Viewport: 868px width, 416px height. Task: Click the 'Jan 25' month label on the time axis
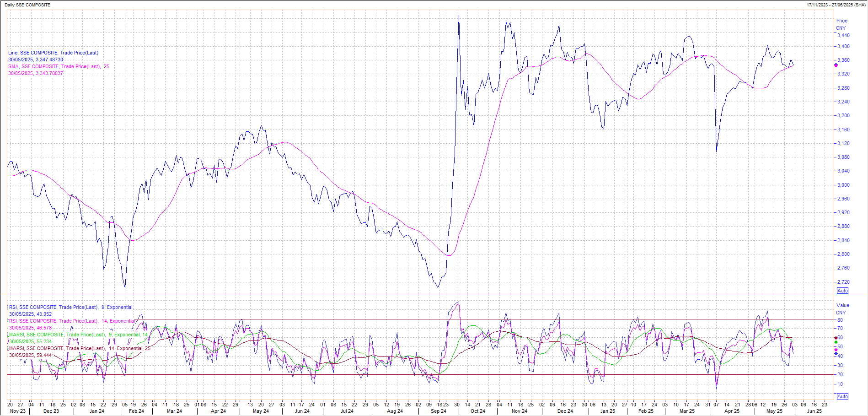[608, 411]
